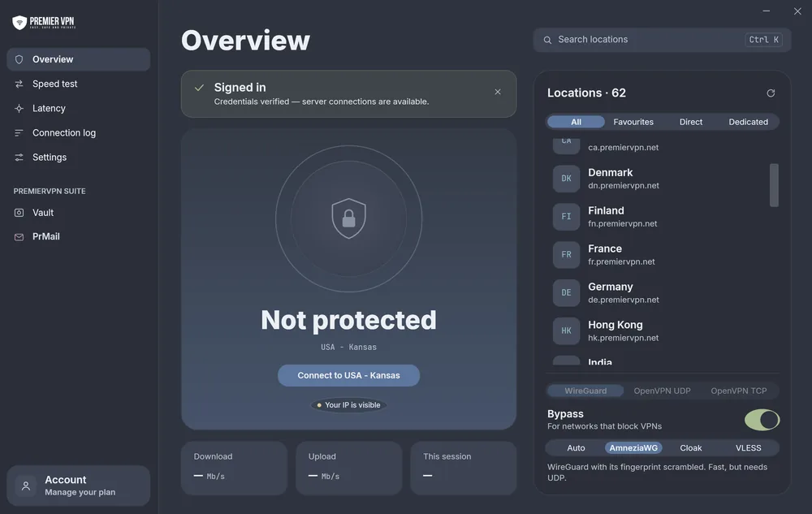Switch to Favourites locations filter
This screenshot has width=812, height=514.
coord(633,122)
